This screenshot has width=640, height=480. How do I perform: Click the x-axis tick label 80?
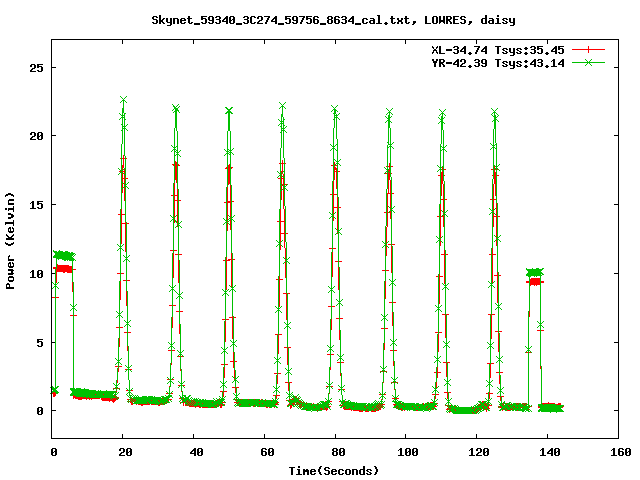[338, 452]
